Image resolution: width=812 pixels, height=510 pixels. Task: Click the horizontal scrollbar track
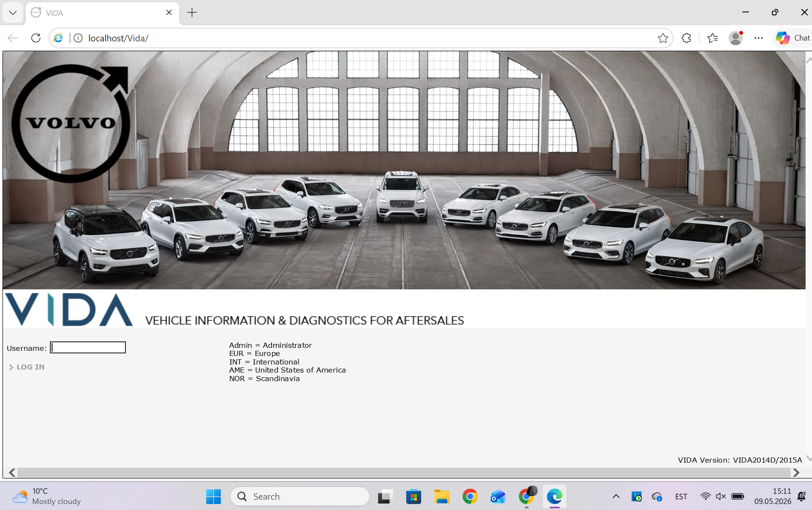(404, 472)
